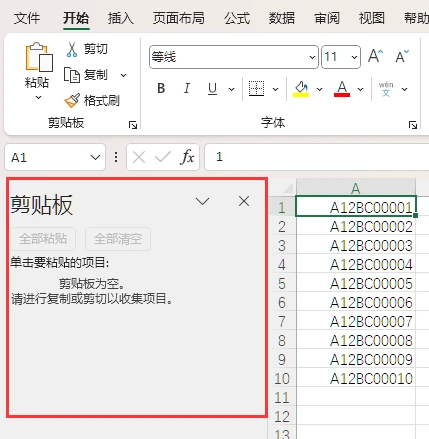Select the Format Painter brush
Screen dimensions: 429x439
(72, 100)
